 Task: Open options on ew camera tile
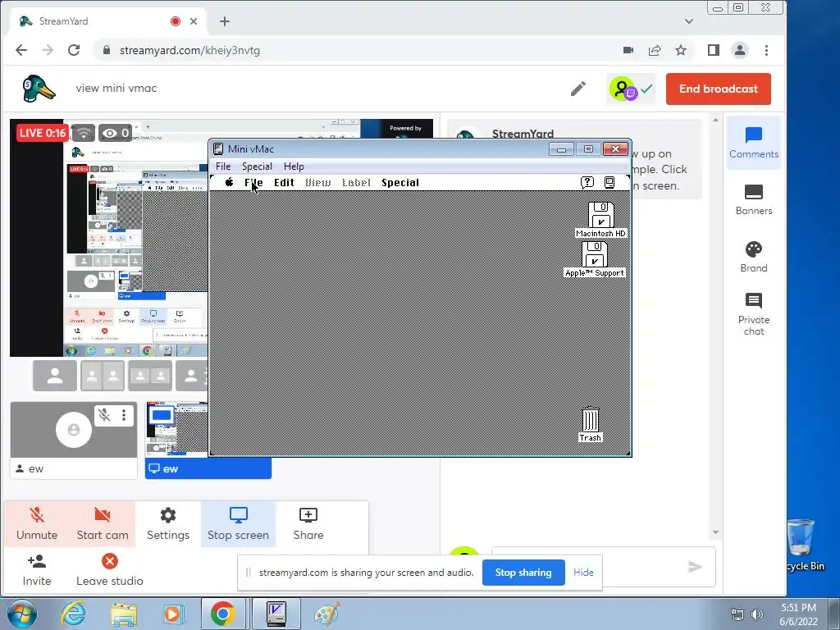pyautogui.click(x=124, y=414)
